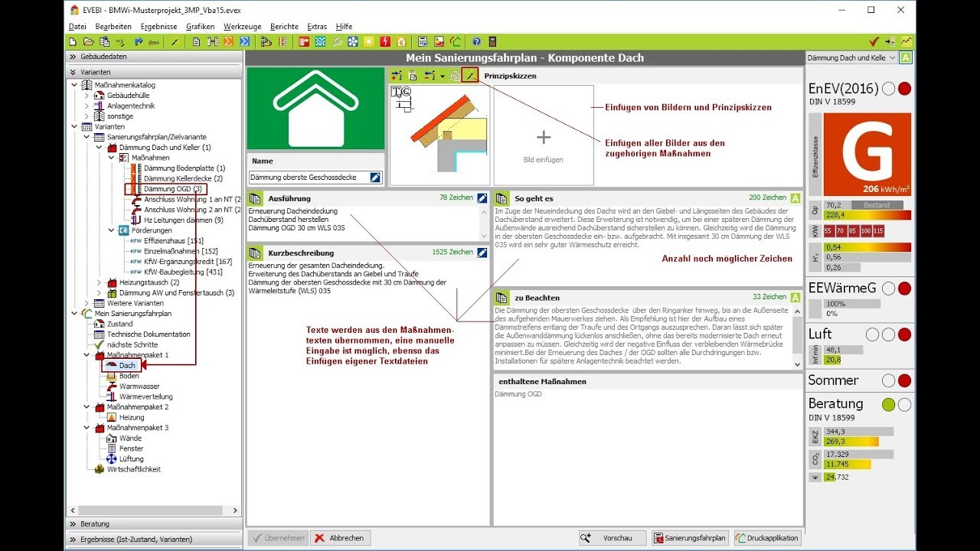Collapse the Varianten panel header
Viewport: 980px width, 551px height.
pyautogui.click(x=155, y=72)
